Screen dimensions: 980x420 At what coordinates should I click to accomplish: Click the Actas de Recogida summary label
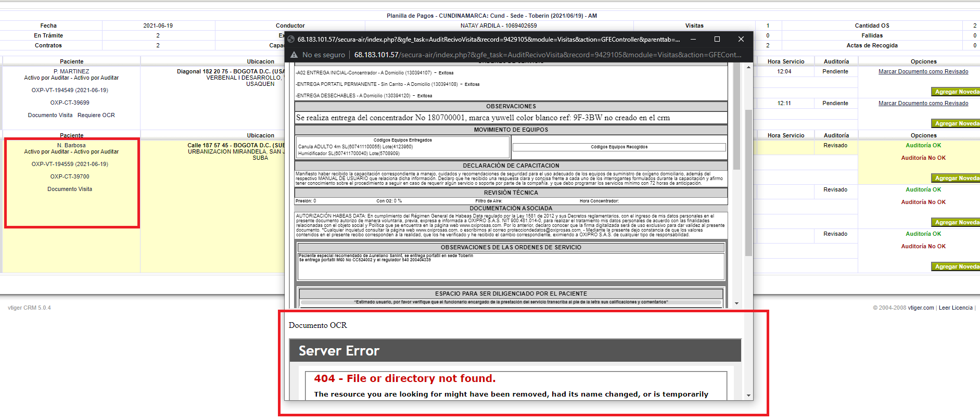872,45
